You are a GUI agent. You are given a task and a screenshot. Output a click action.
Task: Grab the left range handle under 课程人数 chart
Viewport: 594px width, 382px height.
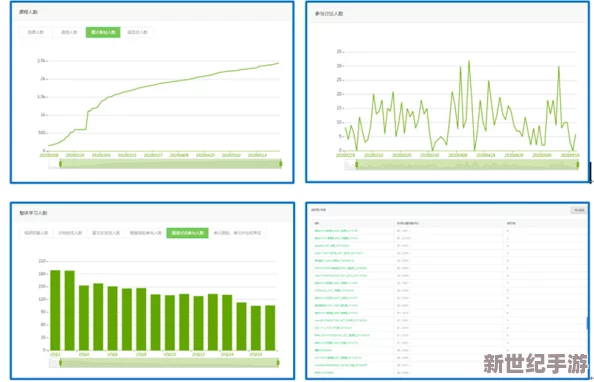click(x=61, y=164)
